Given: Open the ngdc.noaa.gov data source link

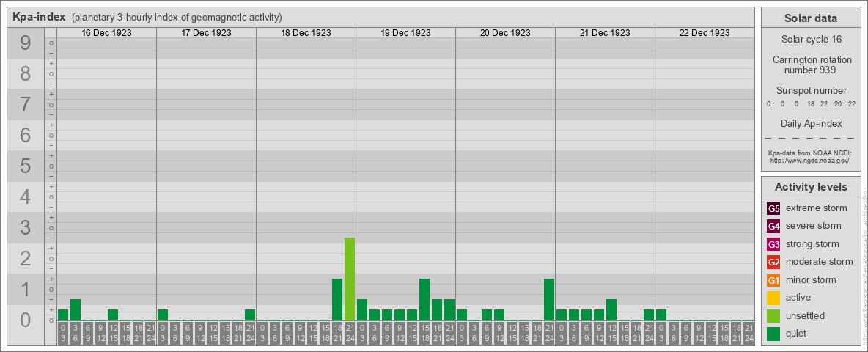Looking at the screenshot, I should pos(809,160).
